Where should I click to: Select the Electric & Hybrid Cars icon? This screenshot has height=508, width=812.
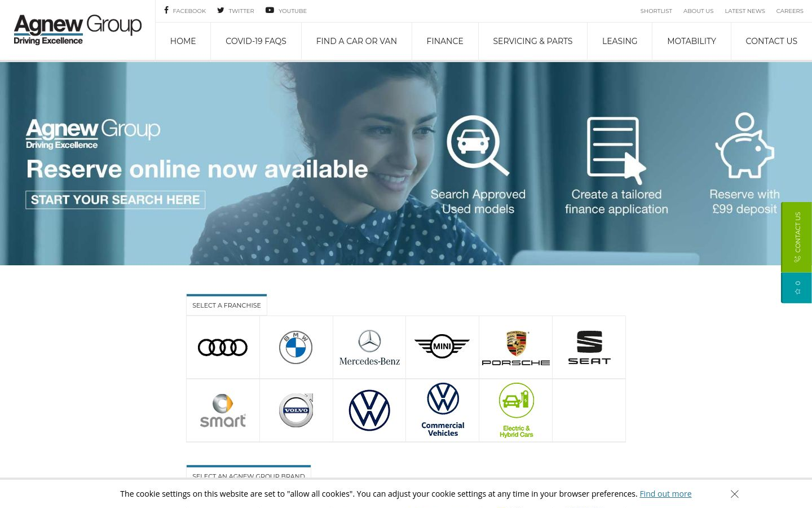click(x=515, y=410)
